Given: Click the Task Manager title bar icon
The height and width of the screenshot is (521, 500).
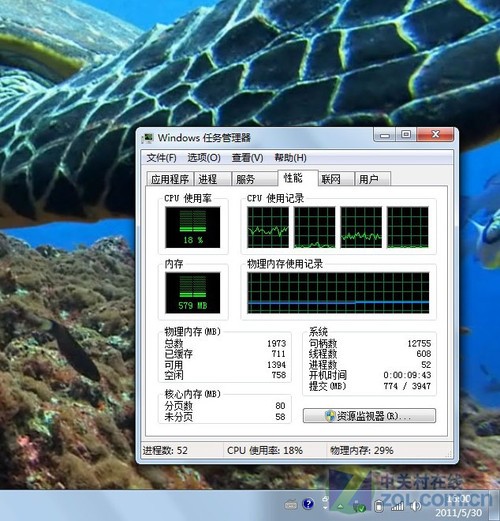Looking at the screenshot, I should [147, 138].
